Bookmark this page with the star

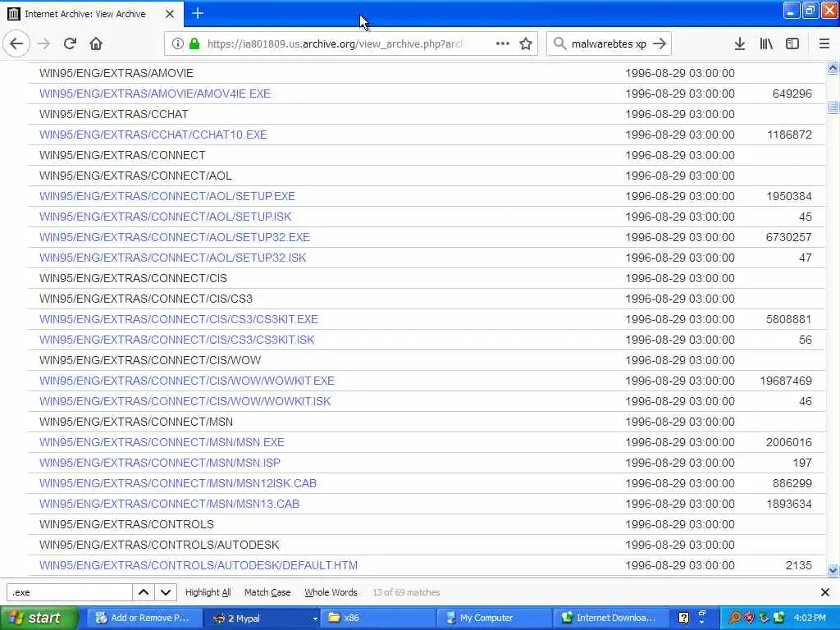click(x=526, y=44)
